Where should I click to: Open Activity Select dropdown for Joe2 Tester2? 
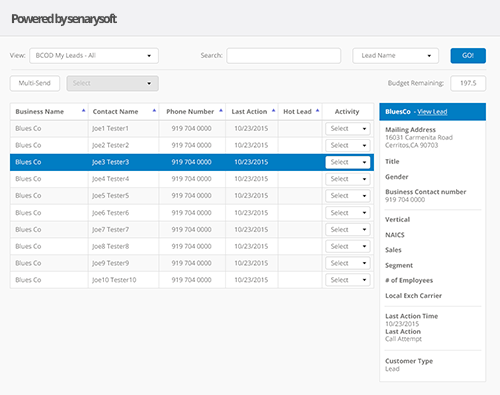tap(348, 145)
